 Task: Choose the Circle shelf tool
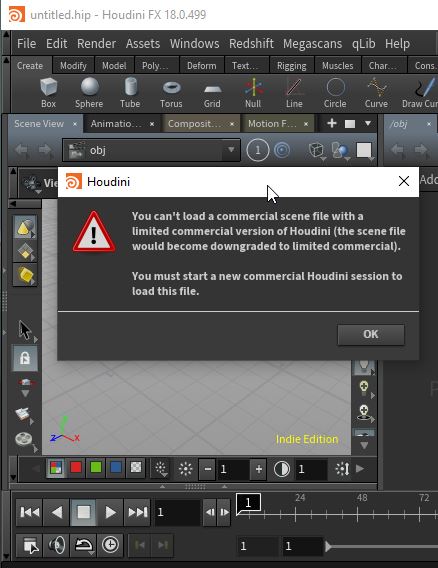pyautogui.click(x=335, y=93)
